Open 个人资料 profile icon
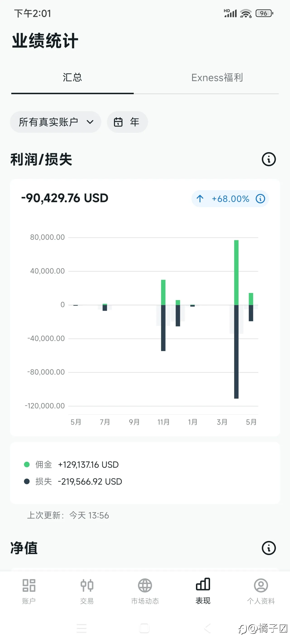The image size is (290, 644). coord(261,586)
